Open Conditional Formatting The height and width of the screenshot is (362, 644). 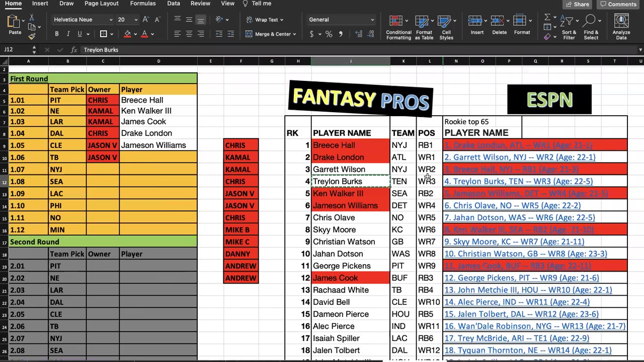(398, 28)
